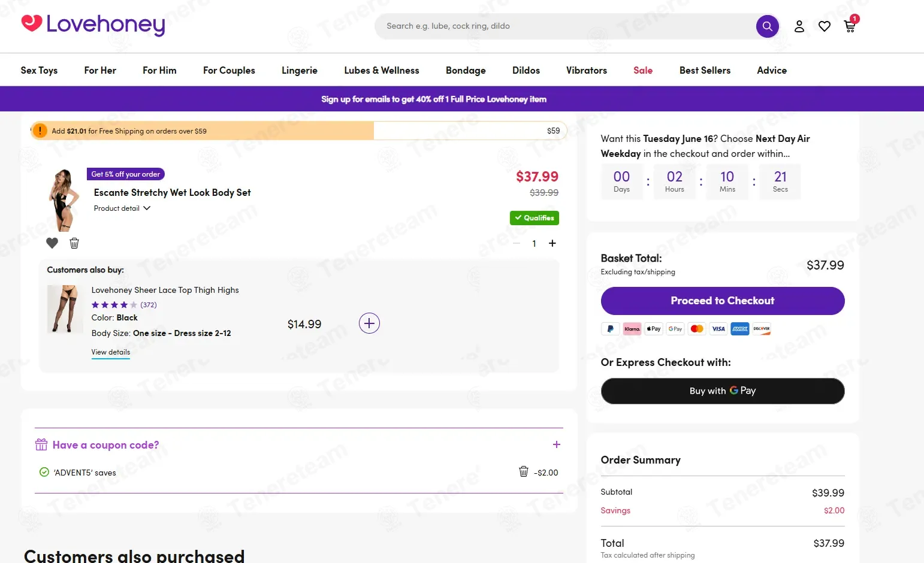
Task: Click Buy with G Pay button
Action: (x=723, y=391)
